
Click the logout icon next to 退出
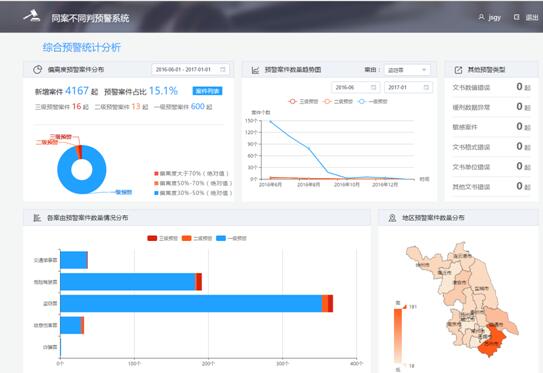[516, 17]
